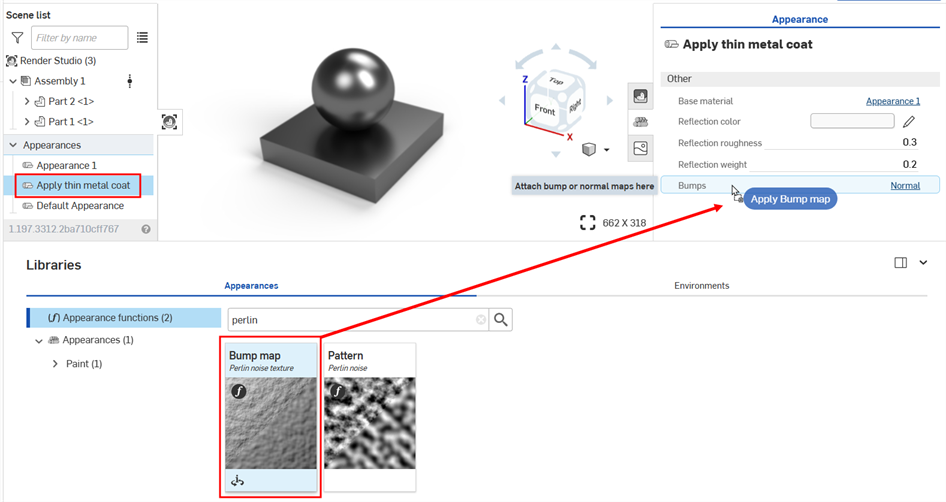Viewport: 946px width, 502px height.
Task: Toggle the Scene list panel icon
Action: (x=169, y=121)
